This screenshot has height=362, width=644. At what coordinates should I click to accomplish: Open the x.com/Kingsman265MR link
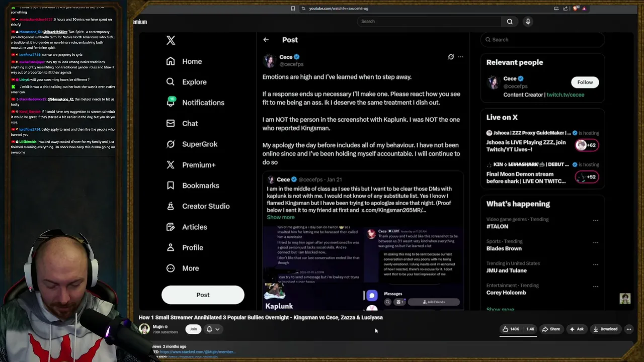coord(393,210)
